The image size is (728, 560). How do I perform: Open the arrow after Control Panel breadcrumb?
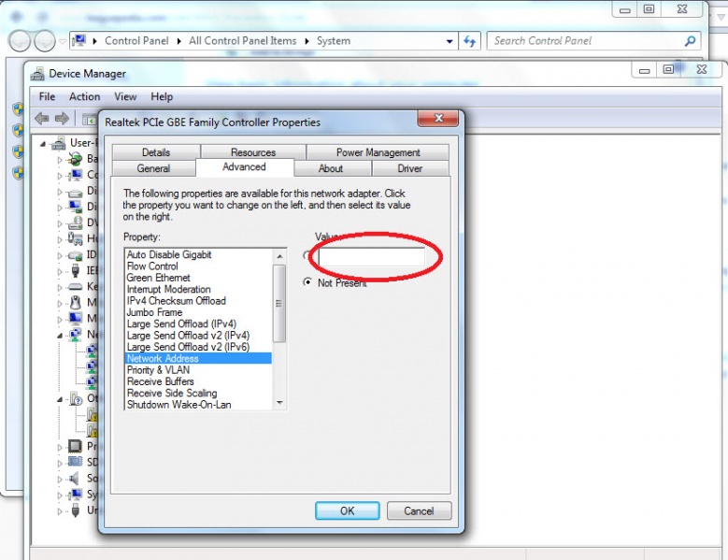click(178, 41)
